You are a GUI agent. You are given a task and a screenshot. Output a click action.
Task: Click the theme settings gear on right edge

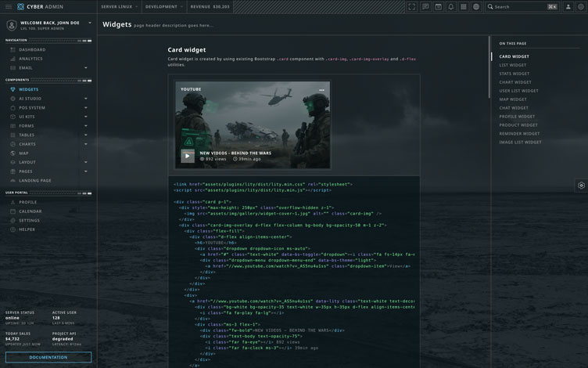tap(581, 186)
